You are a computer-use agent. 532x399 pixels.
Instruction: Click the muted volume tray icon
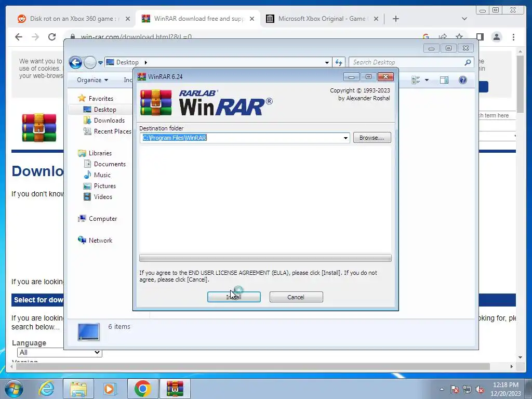tap(480, 389)
